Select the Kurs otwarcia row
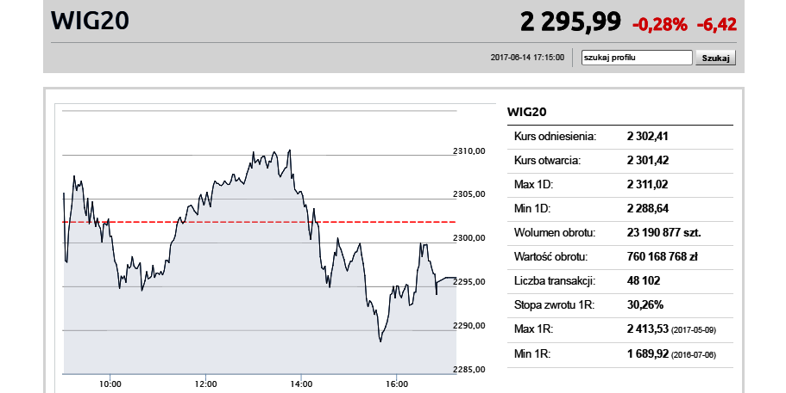The height and width of the screenshot is (393, 786). pos(620,161)
